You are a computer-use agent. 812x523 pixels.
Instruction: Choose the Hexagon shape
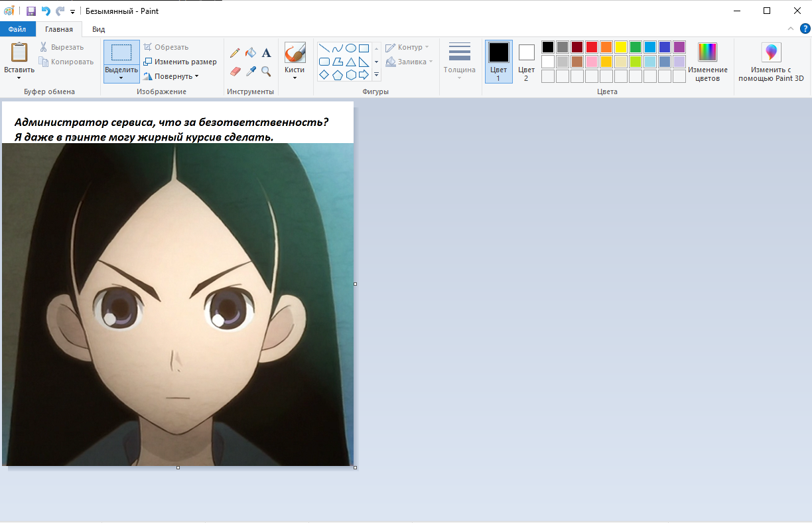click(351, 75)
